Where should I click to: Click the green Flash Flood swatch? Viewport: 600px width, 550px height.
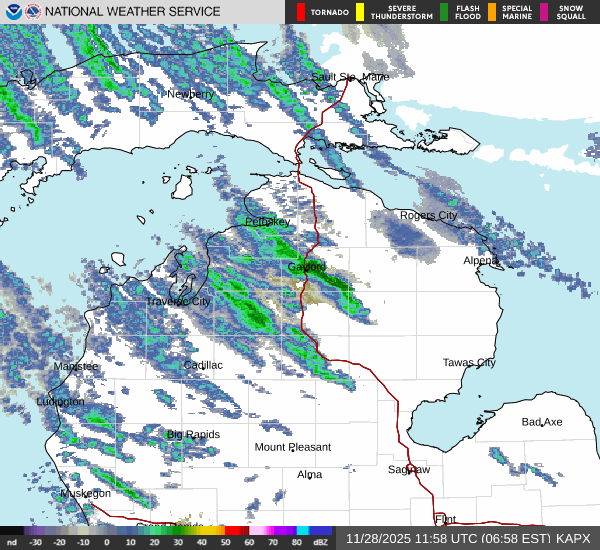[445, 12]
